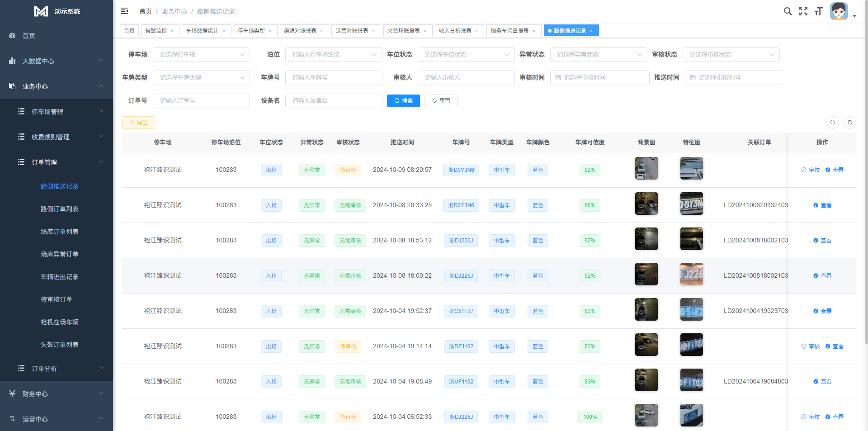Switch to the 停车场类型 tab

(251, 31)
